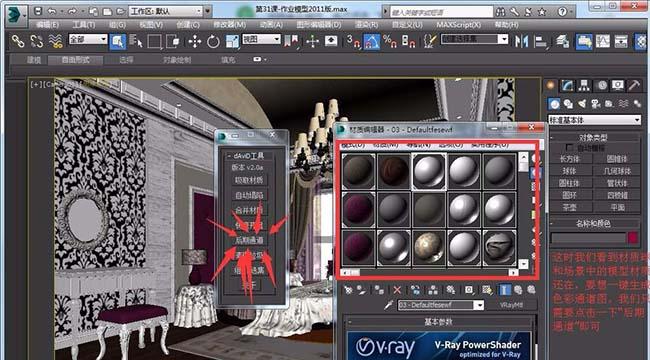Image resolution: width=650 pixels, height=360 pixels.
Task: Open the 工具(T) menu
Action: coord(84,25)
